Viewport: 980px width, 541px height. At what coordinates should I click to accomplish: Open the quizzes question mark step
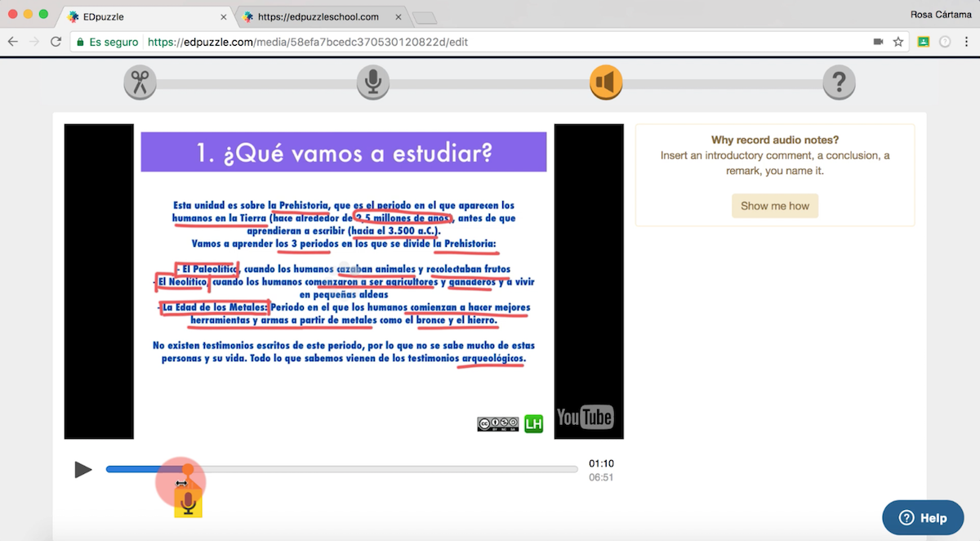pyautogui.click(x=839, y=83)
